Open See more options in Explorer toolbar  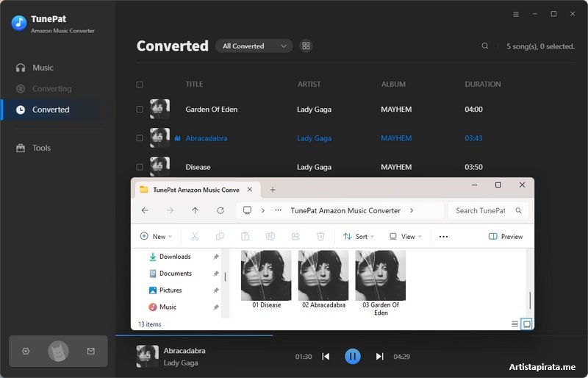443,237
